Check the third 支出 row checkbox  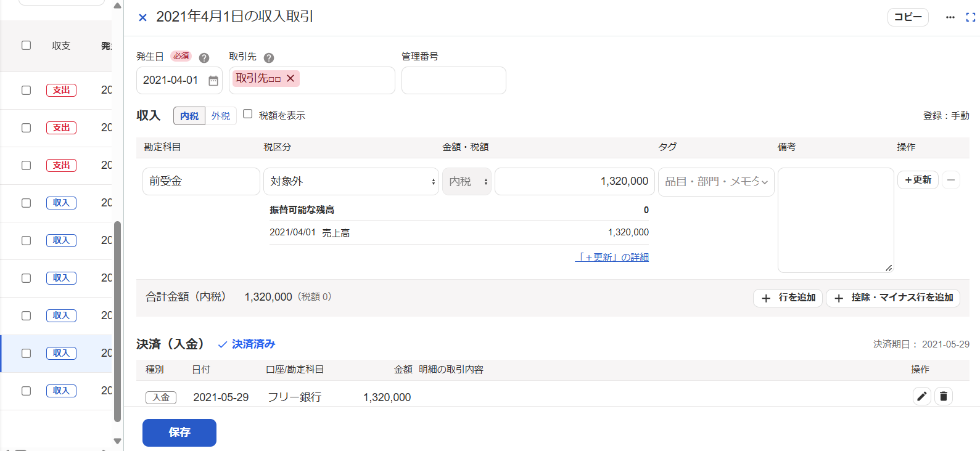26,165
